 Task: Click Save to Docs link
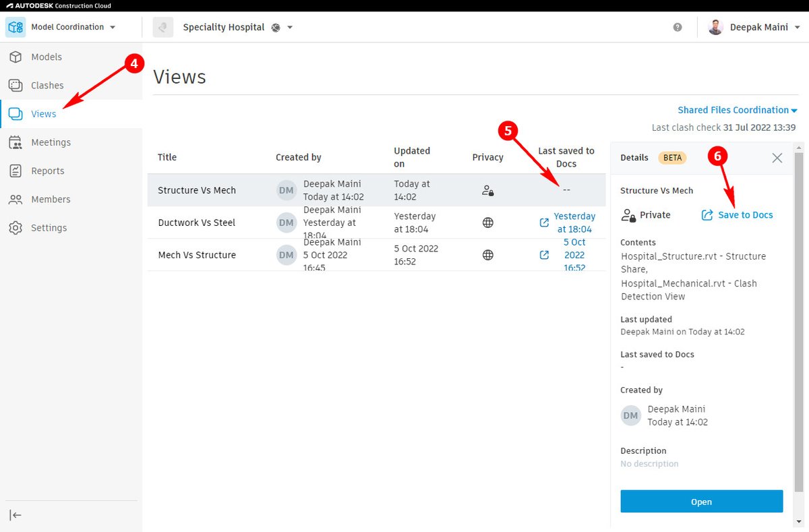click(746, 215)
